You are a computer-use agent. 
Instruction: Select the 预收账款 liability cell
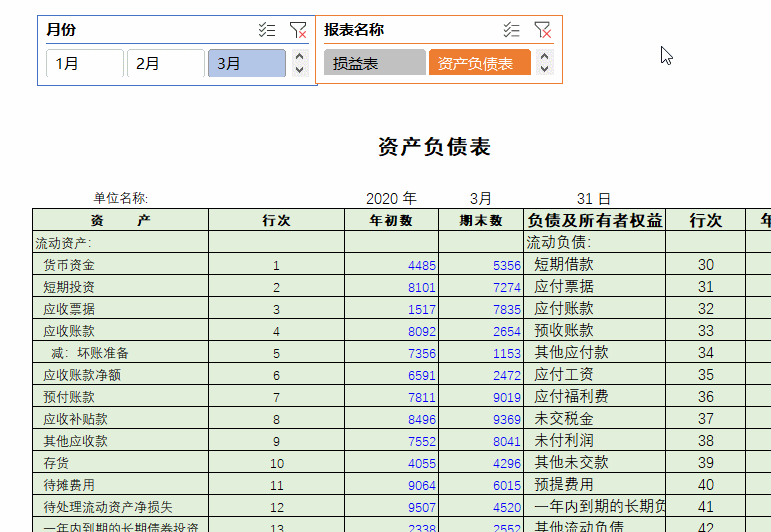coord(594,330)
